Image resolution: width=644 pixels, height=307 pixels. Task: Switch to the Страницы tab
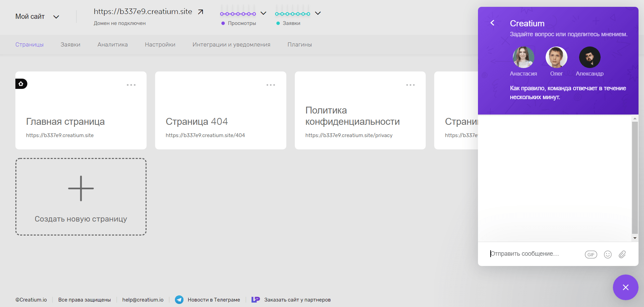coord(29,44)
